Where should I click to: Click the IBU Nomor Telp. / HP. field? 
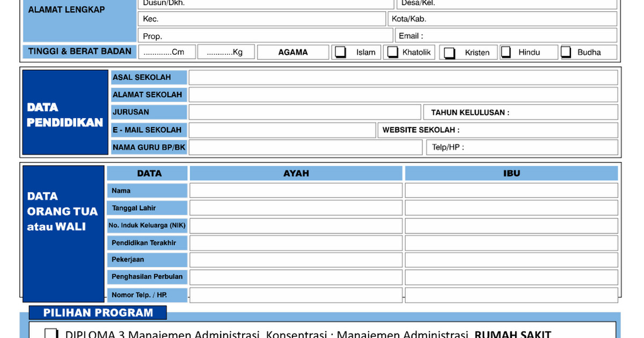[511, 295]
